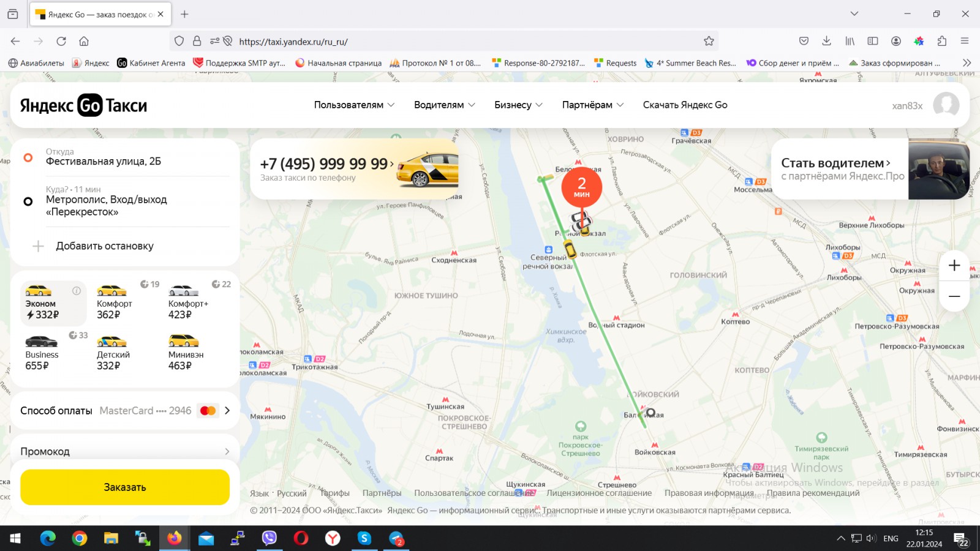Zoom in on the map
This screenshot has height=551, width=980.
point(954,266)
